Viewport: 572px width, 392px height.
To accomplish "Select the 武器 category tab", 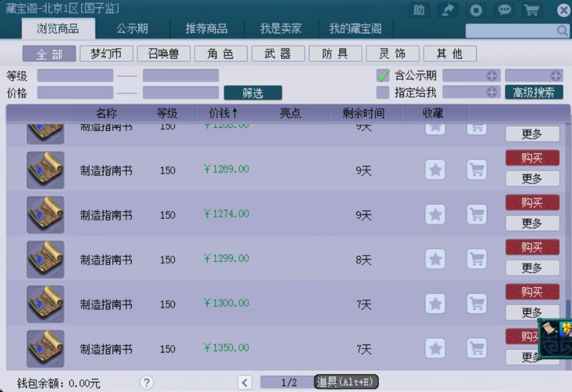I will (x=278, y=54).
